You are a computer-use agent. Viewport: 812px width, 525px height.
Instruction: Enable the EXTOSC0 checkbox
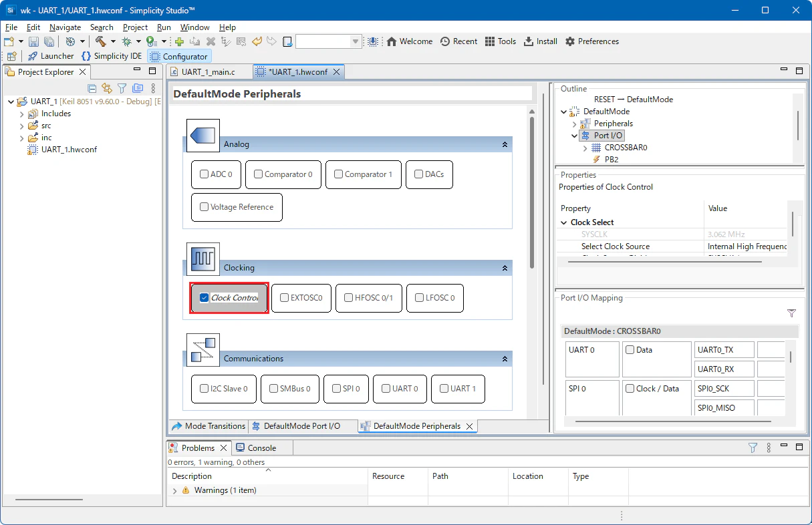285,298
